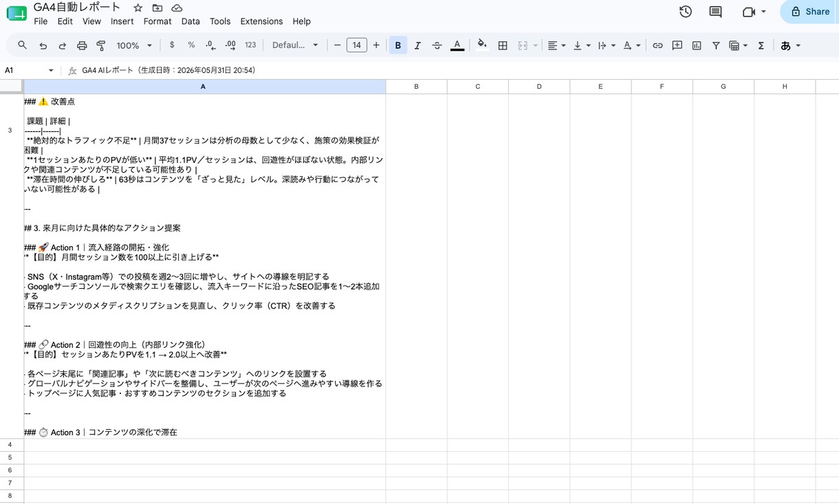Viewport: 839px width, 504px height.
Task: Open the text color picker
Action: point(457,45)
